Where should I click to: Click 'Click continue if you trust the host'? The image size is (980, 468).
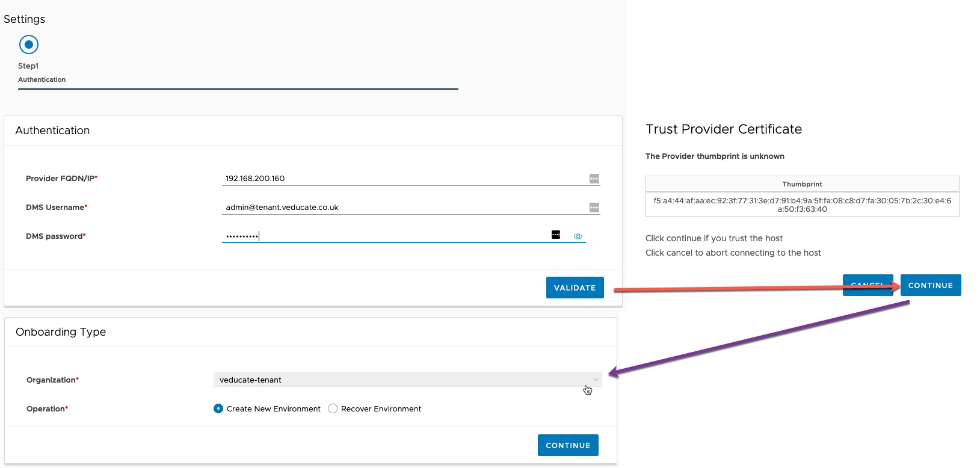714,238
